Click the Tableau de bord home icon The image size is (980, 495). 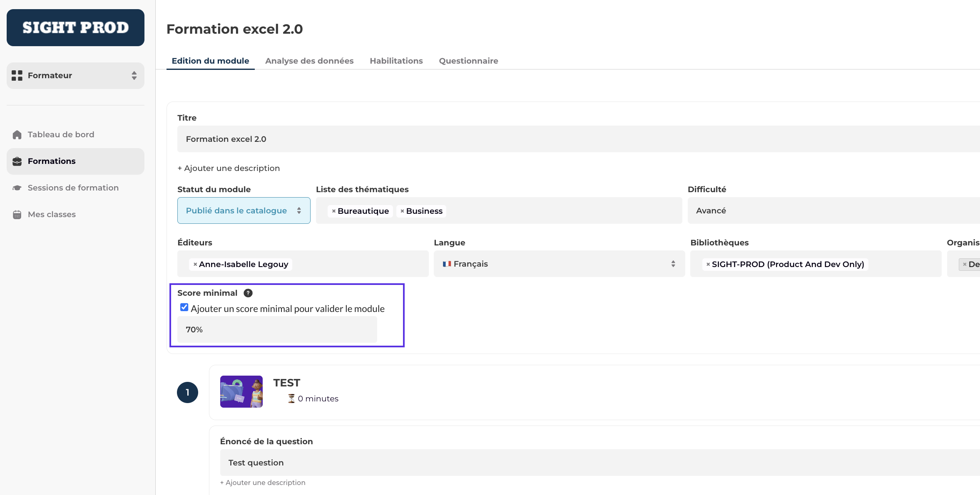click(17, 135)
